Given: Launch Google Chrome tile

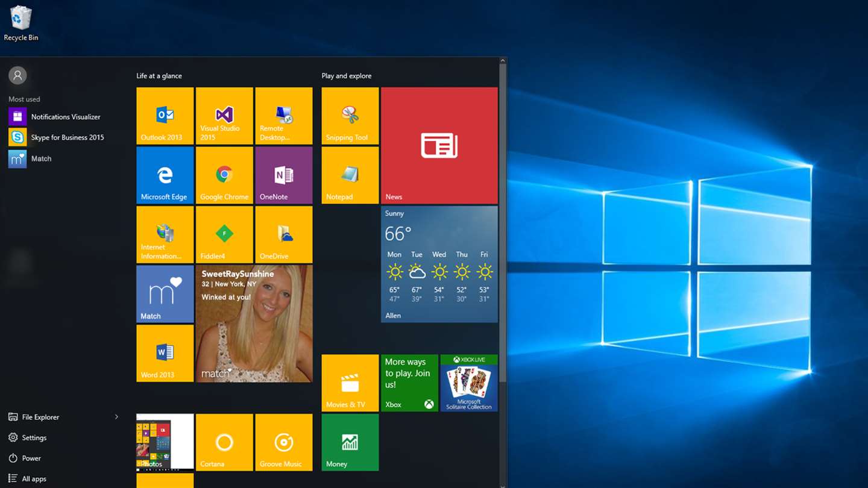Looking at the screenshot, I should point(224,175).
